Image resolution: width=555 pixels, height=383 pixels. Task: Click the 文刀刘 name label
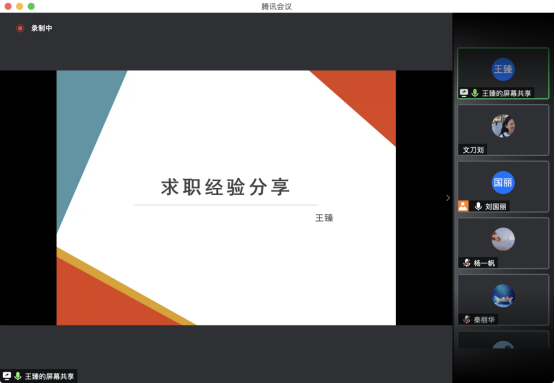[x=473, y=150]
